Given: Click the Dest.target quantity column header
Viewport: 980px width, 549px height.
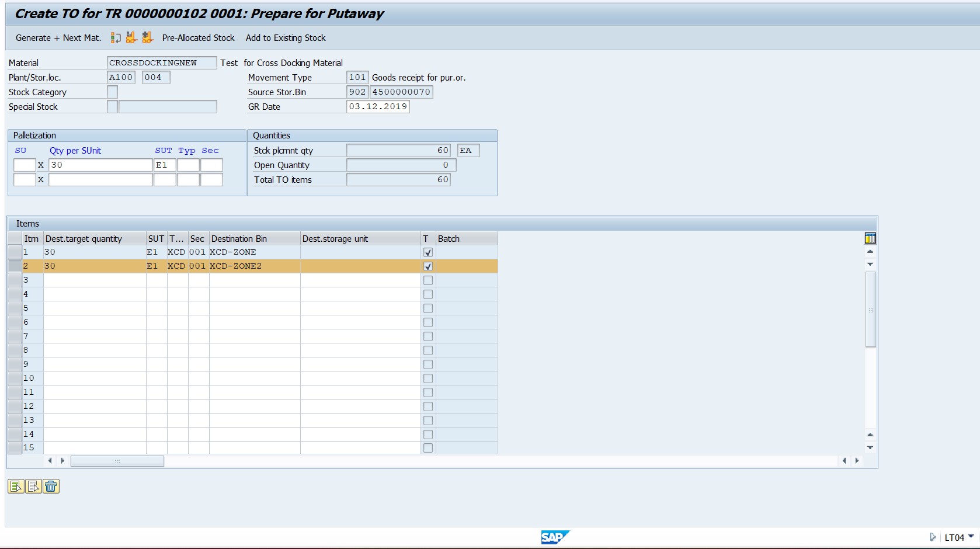Looking at the screenshot, I should click(x=95, y=238).
